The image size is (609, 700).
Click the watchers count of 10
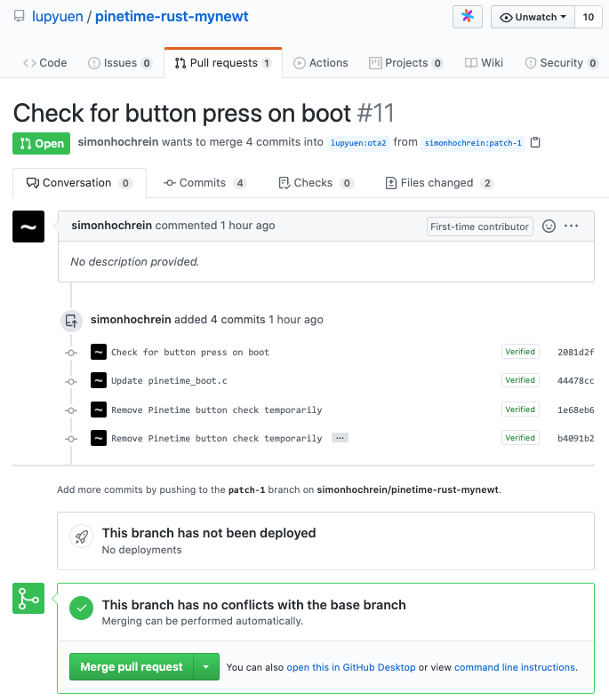pos(588,17)
